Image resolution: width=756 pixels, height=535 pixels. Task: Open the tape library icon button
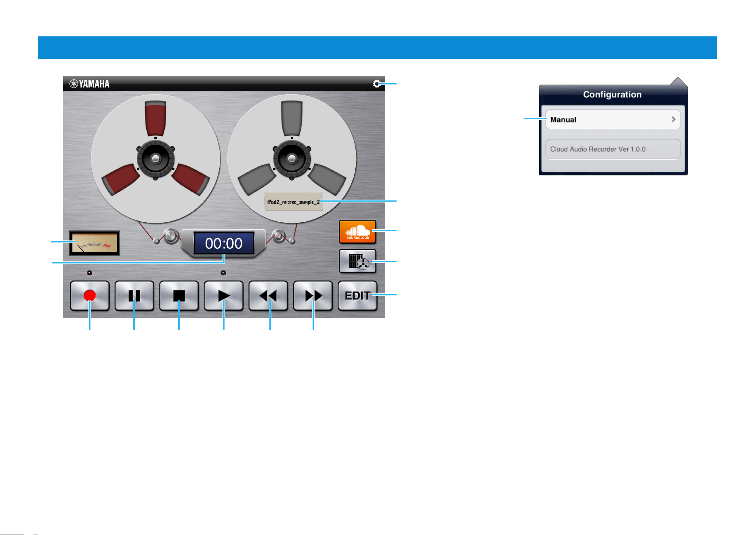point(357,261)
